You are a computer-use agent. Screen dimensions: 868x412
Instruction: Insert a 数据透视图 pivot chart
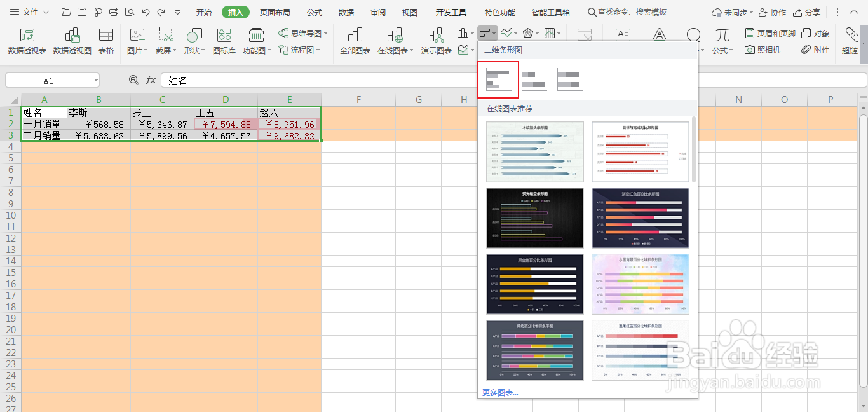pyautogui.click(x=72, y=41)
